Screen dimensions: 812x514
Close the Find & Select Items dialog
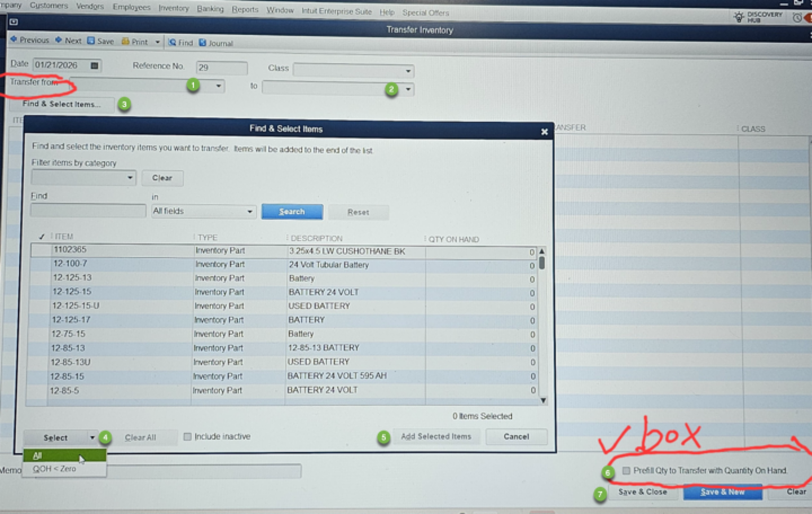click(544, 131)
